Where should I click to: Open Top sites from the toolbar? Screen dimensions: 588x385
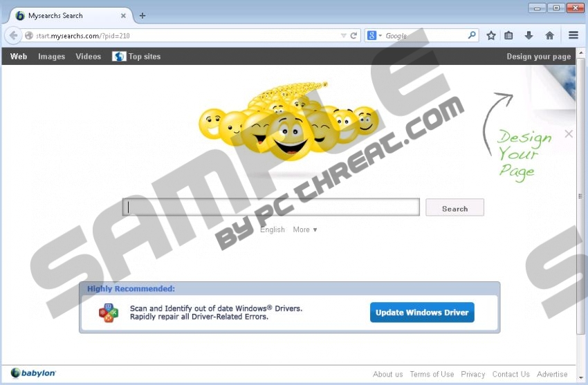click(137, 57)
